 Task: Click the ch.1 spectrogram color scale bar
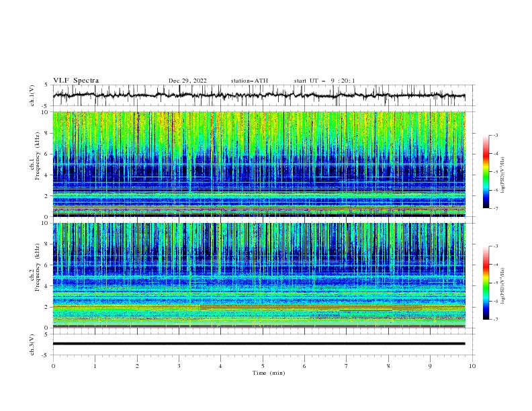(486, 172)
